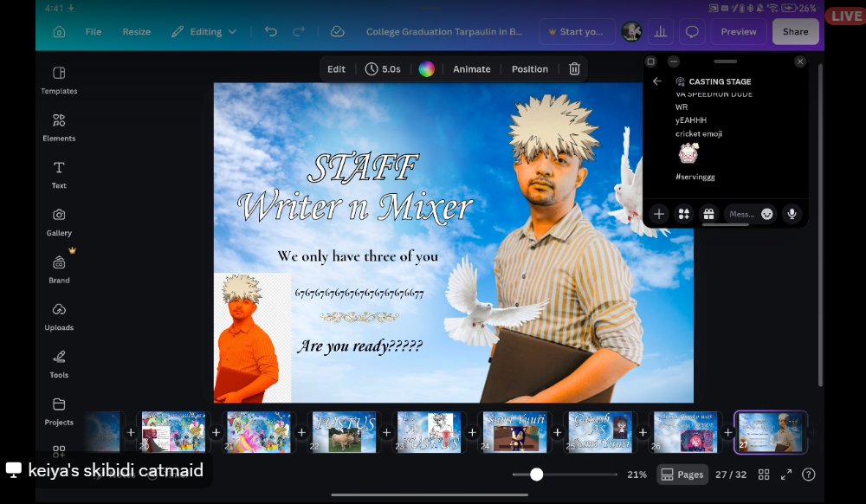Select the current page 27 thumbnail
This screenshot has width=866, height=504.
coord(771,432)
